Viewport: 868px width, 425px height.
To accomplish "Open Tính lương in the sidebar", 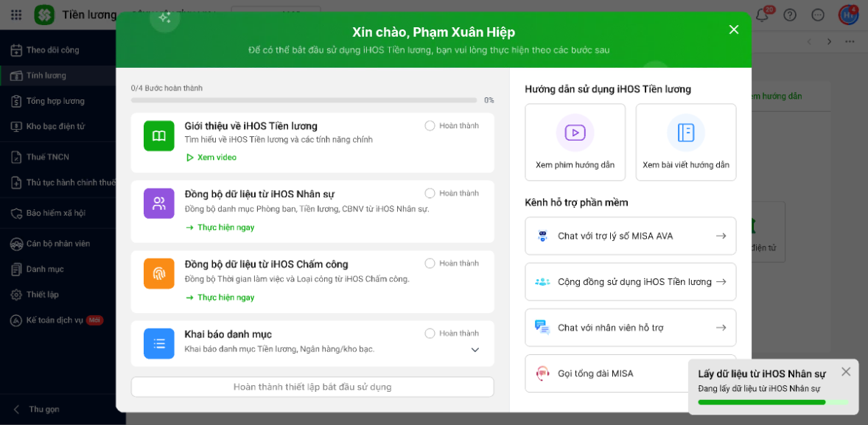I will (x=58, y=76).
